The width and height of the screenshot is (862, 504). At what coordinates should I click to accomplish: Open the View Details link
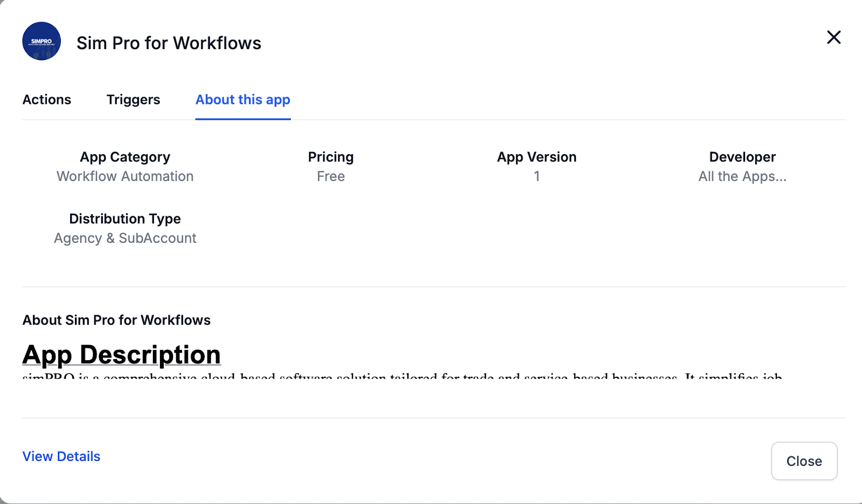click(x=61, y=457)
